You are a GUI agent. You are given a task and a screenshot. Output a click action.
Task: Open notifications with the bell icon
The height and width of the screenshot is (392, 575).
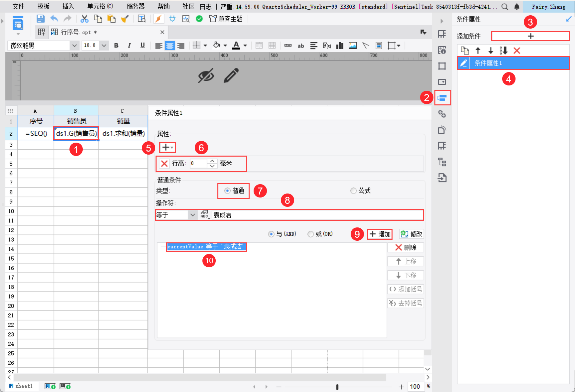click(x=517, y=7)
